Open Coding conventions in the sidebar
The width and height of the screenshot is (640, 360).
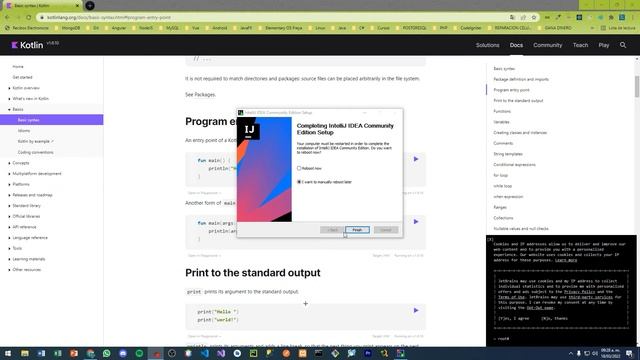click(36, 152)
